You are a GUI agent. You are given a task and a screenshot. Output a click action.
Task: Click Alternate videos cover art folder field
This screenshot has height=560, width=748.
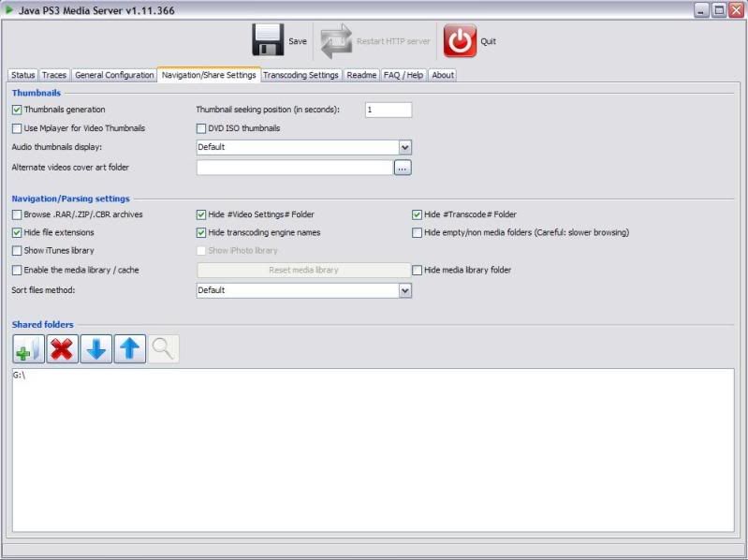point(294,168)
